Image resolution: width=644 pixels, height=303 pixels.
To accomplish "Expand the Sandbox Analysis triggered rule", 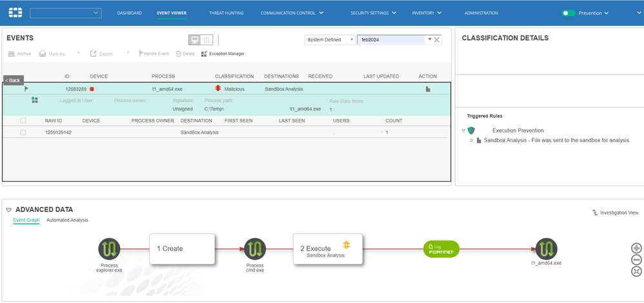I will pyautogui.click(x=472, y=140).
